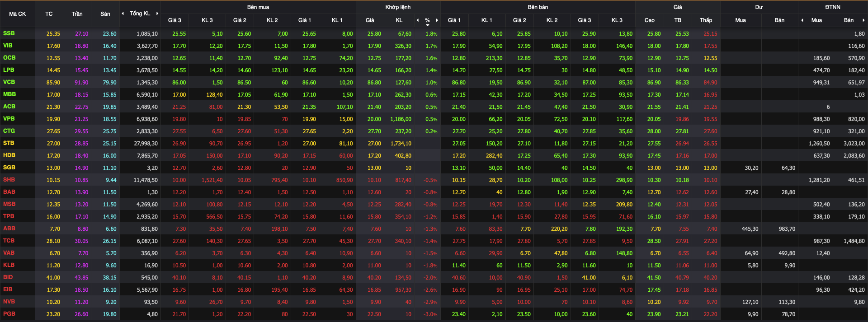This screenshot has height=322, width=868.
Task: Click SHB total volume 11,478,50
Action: tap(146, 180)
